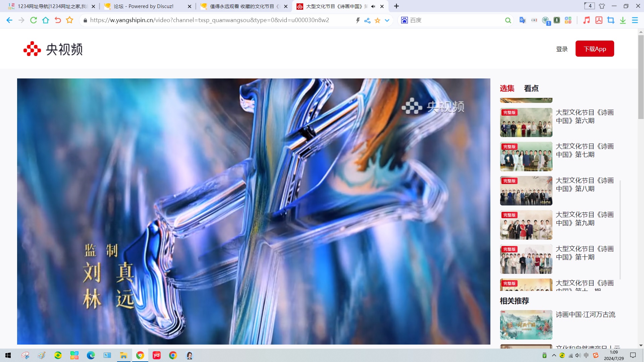Expand the address bar dropdown chevron
Screen dimensions: 644x362
[387, 20]
